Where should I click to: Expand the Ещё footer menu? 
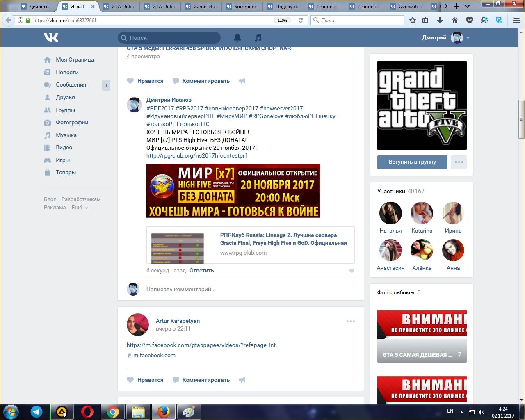(80, 208)
